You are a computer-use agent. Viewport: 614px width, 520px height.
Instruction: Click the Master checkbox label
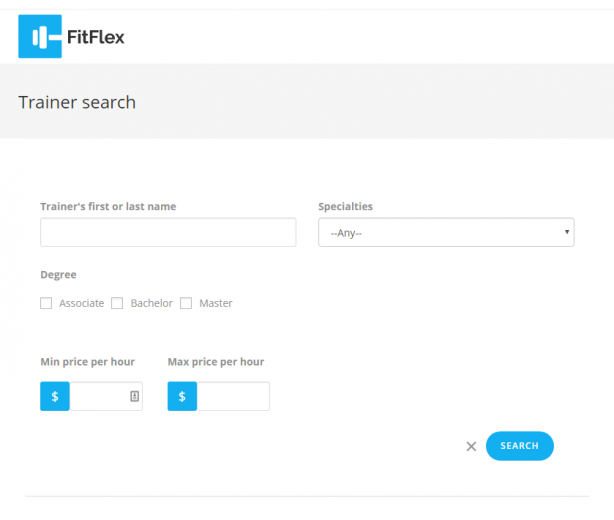pyautogui.click(x=216, y=303)
